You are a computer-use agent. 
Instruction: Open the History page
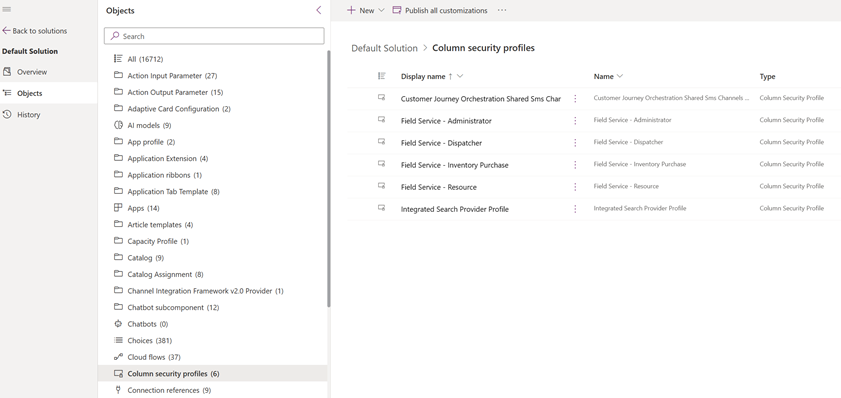28,115
